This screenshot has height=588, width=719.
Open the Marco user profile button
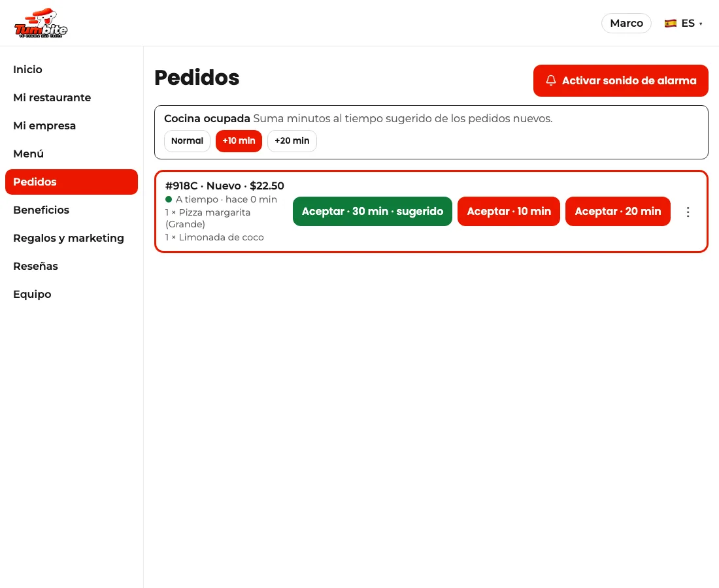(626, 24)
